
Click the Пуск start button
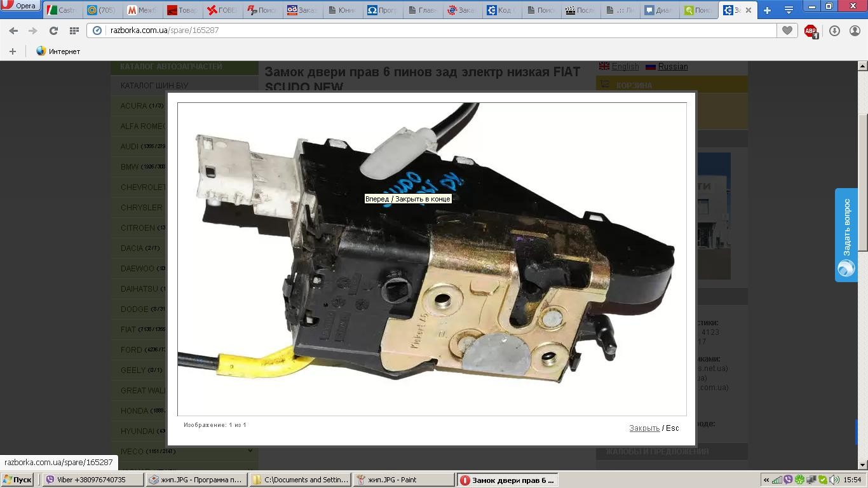pos(17,480)
